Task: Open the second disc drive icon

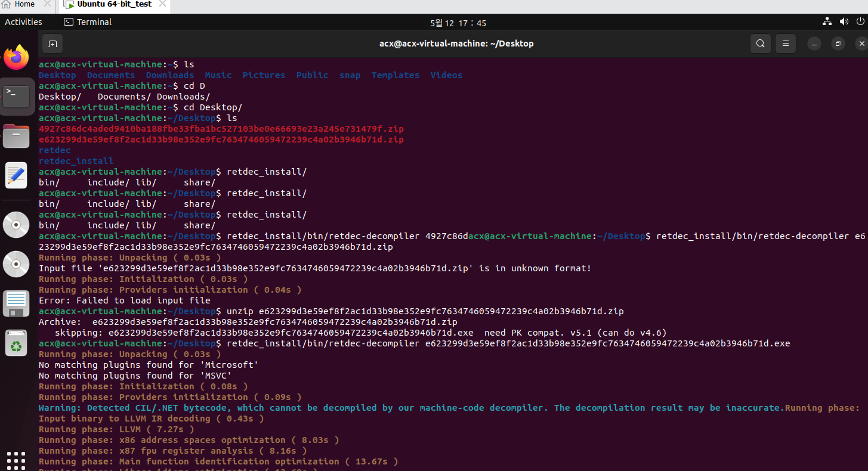Action: click(x=16, y=264)
